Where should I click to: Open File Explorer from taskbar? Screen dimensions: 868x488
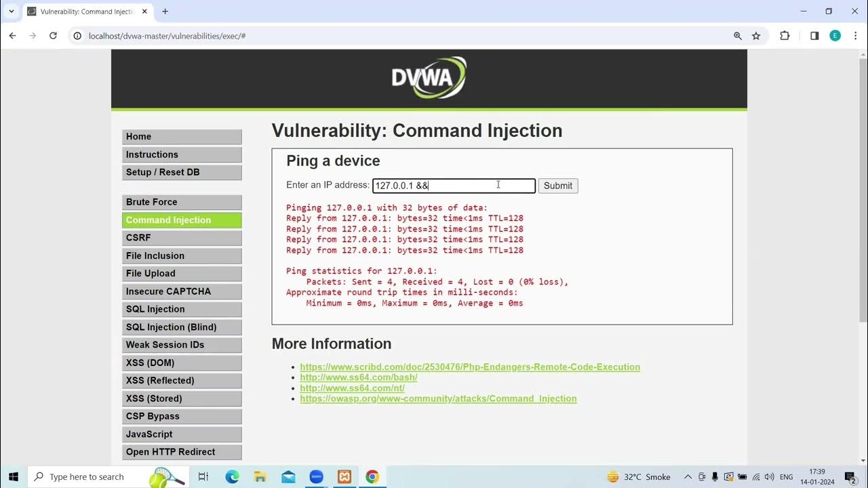pyautogui.click(x=260, y=476)
